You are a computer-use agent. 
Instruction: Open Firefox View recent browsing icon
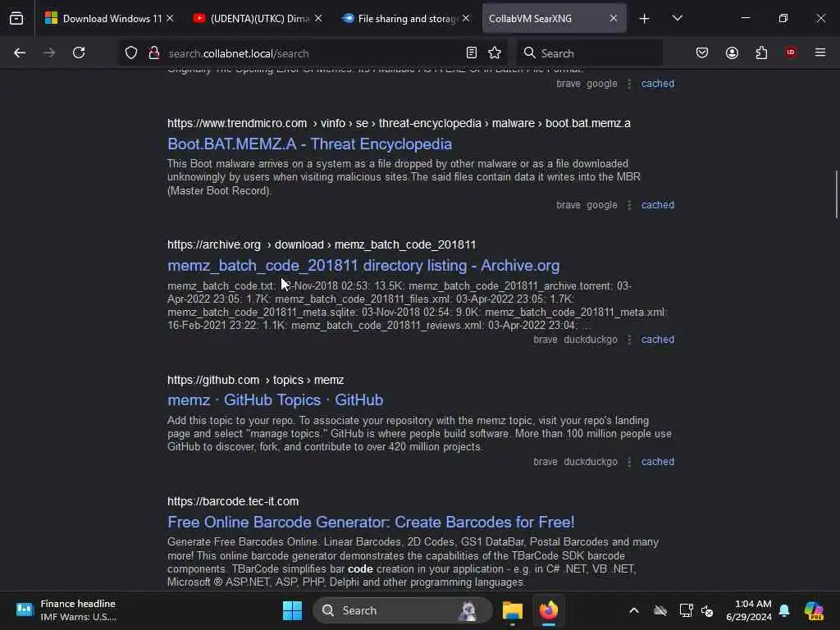click(16, 18)
